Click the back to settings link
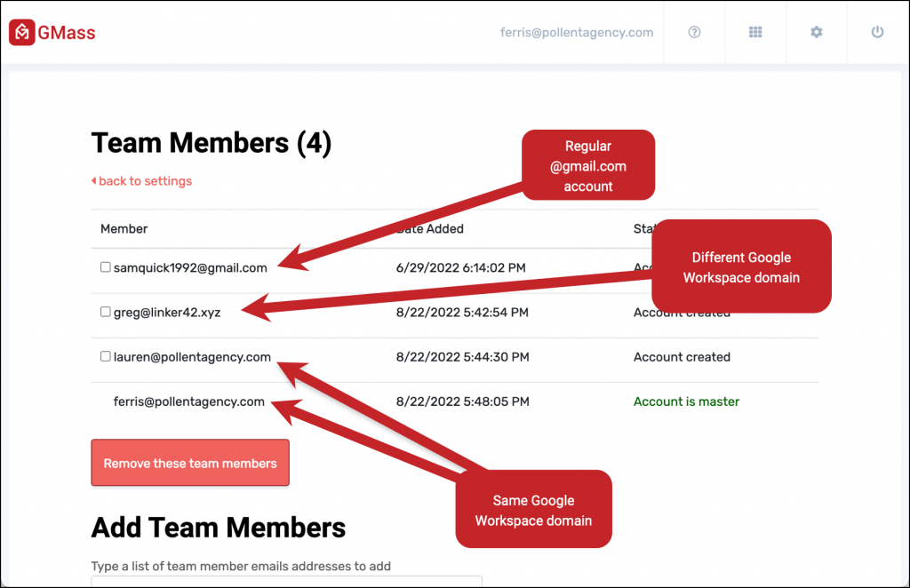Image resolution: width=910 pixels, height=588 pixels. click(142, 181)
